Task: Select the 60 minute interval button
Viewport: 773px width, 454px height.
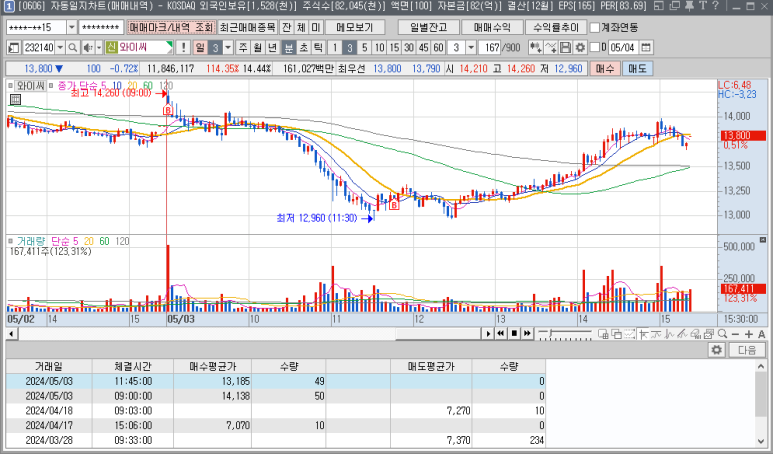Action: click(x=438, y=47)
